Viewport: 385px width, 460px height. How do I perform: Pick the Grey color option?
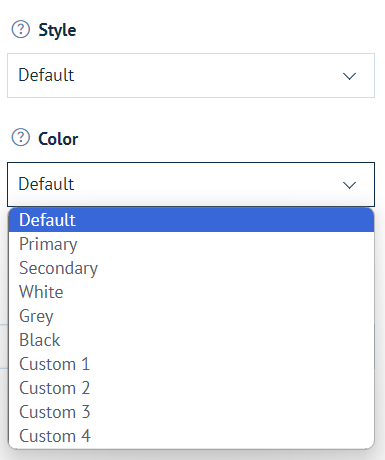(191, 316)
